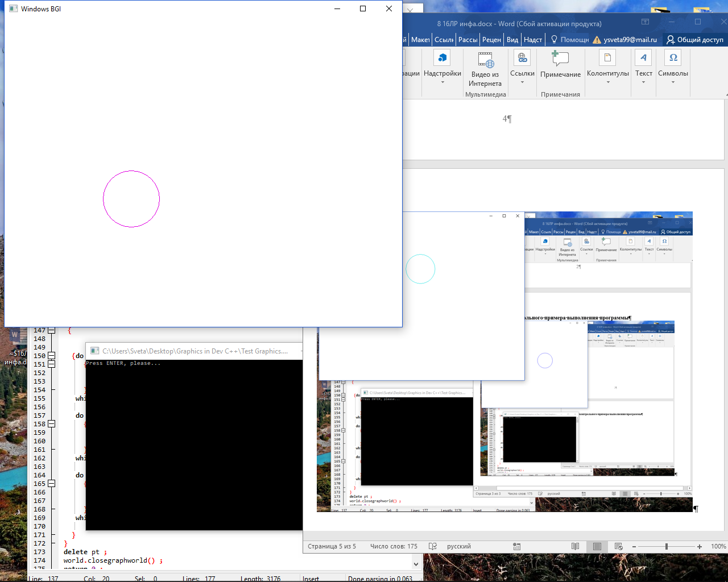Click the Текст text box icon
Viewport: 728px width, 582px height.
pyautogui.click(x=643, y=58)
